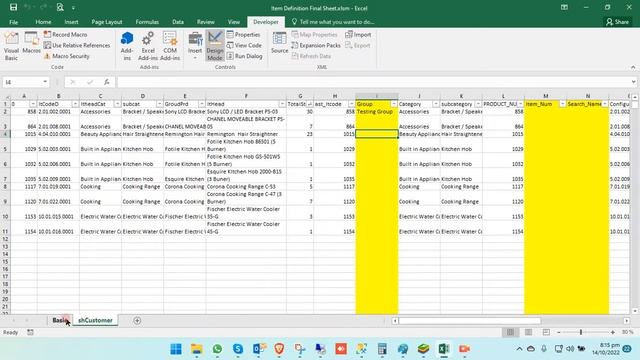Switch to the Data tab
The width and height of the screenshot is (640, 360).
[x=178, y=22]
